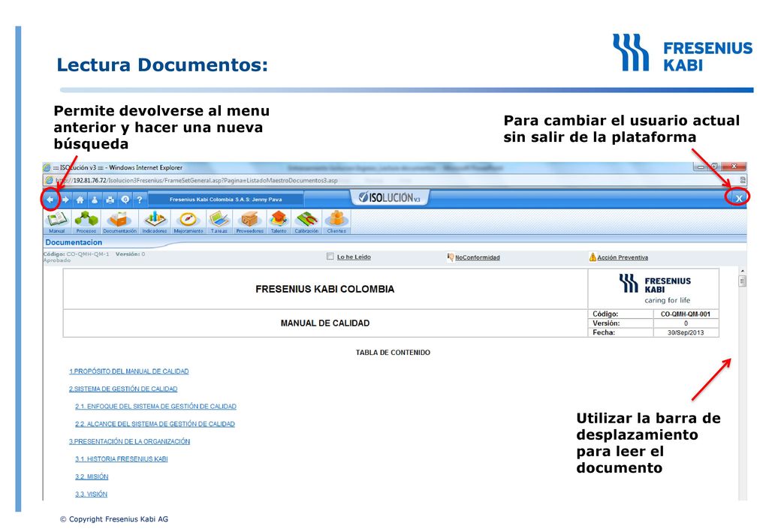Click the Acción Preventiva link
The width and height of the screenshot is (769, 532).
[623, 257]
